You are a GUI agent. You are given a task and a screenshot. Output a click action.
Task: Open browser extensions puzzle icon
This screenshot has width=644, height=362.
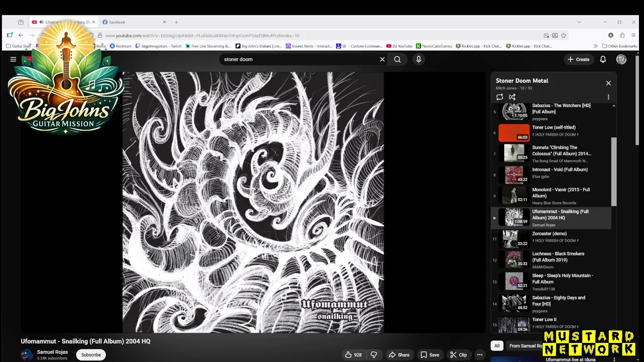[622, 35]
